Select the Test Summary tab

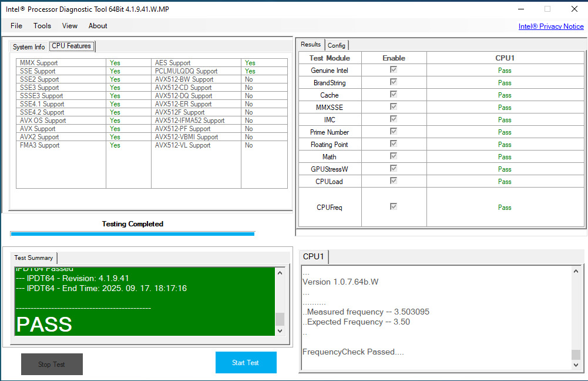click(x=33, y=258)
